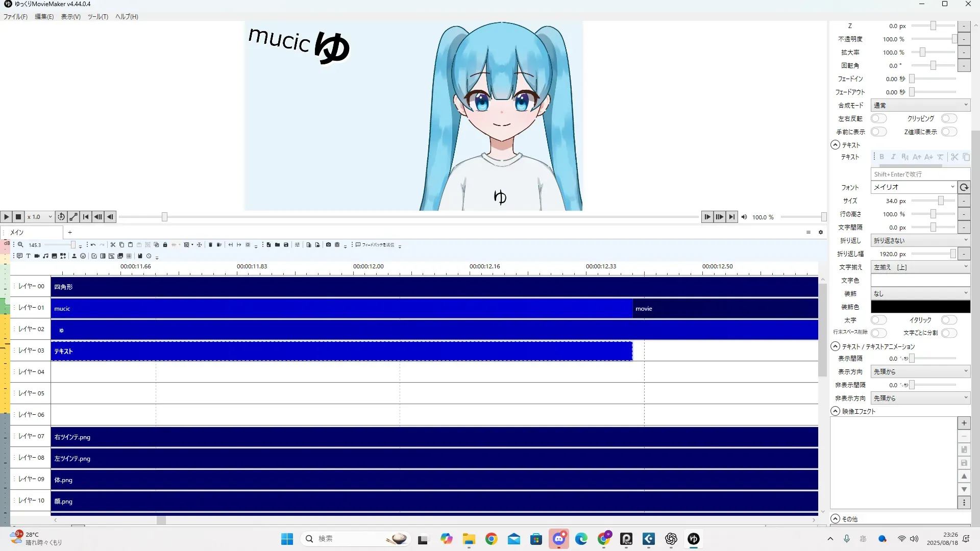The image size is (980, 551).
Task: Open the ファイル(F) menu
Action: 15,16
